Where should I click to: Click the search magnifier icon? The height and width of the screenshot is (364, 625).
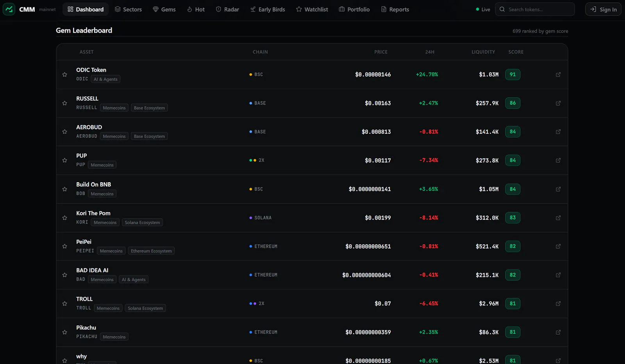502,9
